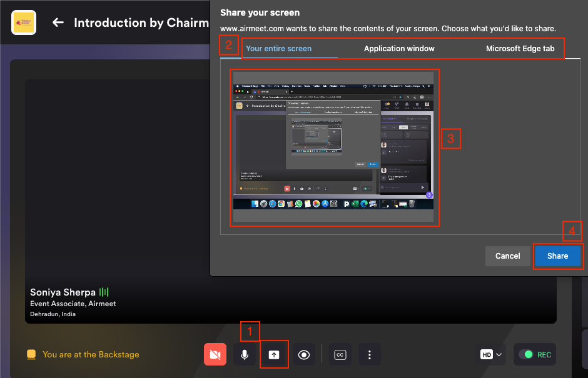The height and width of the screenshot is (378, 588).
Task: Click the audio level indicator beside Soniya Sherpa
Action: 104,292
